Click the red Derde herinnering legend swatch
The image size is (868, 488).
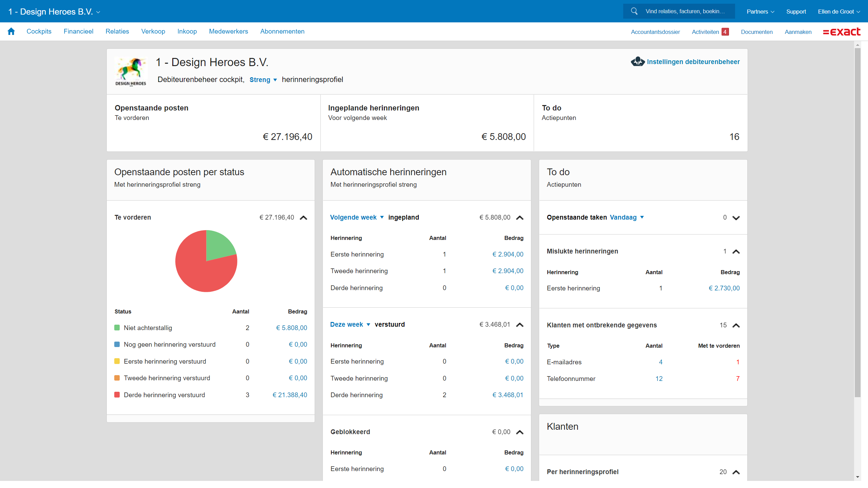point(117,395)
